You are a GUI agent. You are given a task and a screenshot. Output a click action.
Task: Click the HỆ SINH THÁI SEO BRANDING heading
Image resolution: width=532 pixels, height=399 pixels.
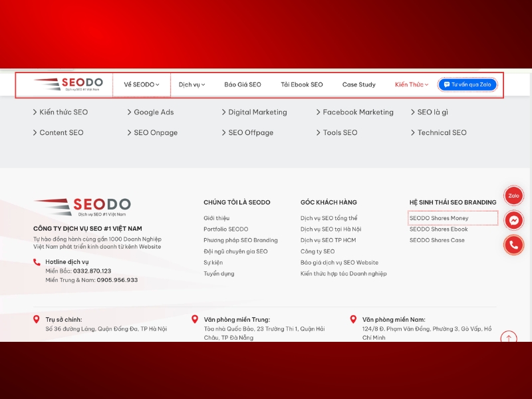pos(453,202)
